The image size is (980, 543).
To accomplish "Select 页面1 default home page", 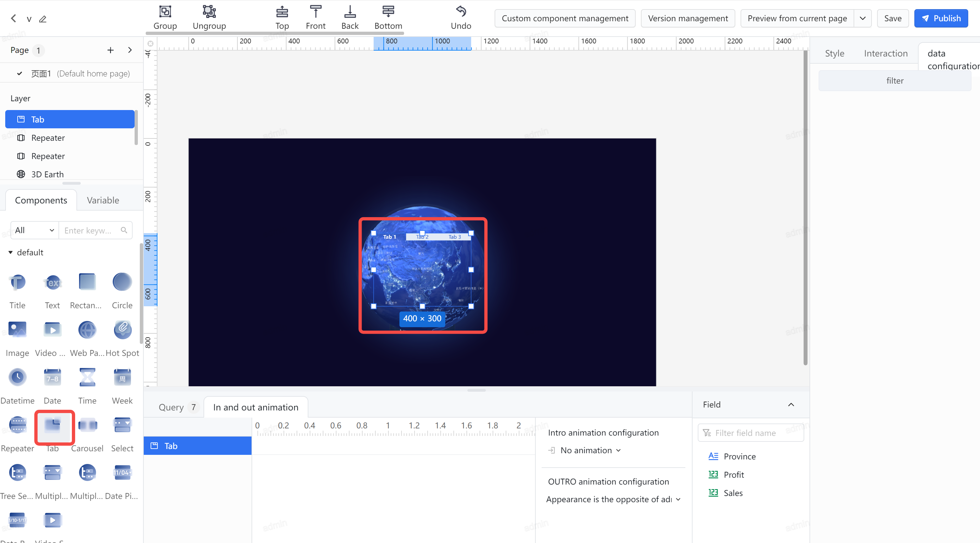I will click(x=72, y=73).
